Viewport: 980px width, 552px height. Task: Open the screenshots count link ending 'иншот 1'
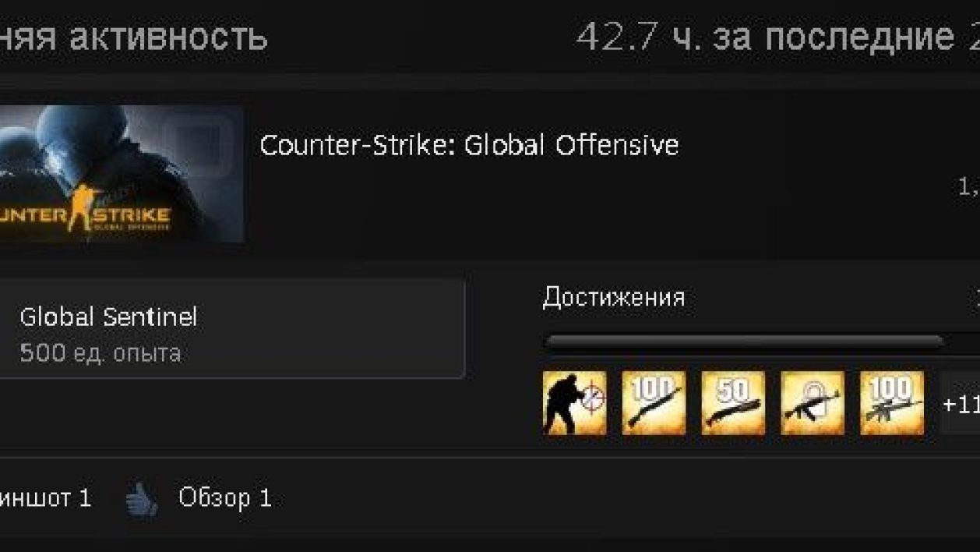tap(45, 497)
